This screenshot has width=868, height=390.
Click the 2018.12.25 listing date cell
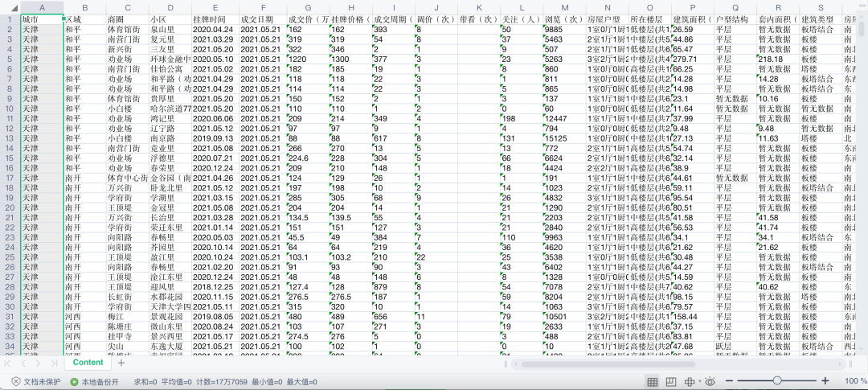[215, 287]
